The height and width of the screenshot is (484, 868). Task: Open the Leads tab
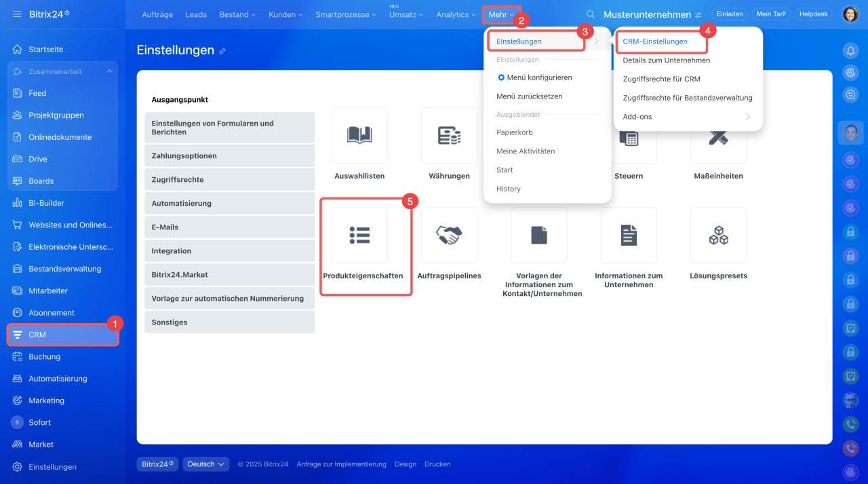196,14
